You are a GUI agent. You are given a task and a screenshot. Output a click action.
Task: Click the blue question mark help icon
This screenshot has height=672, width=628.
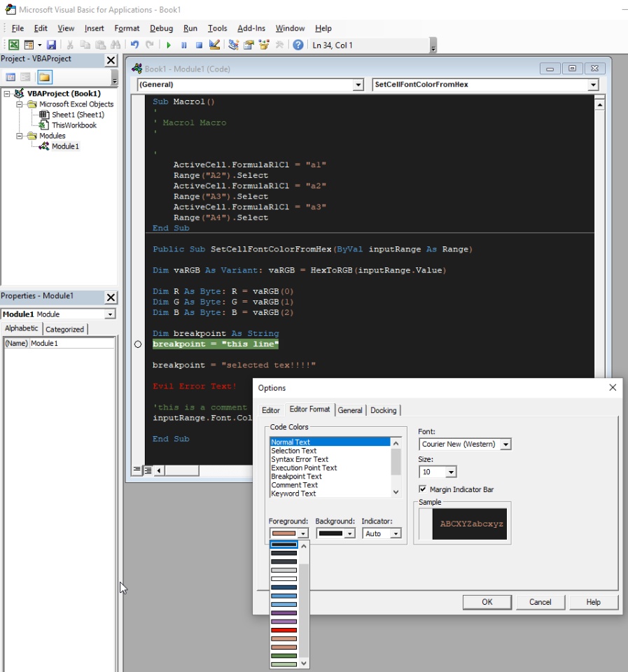coord(298,45)
